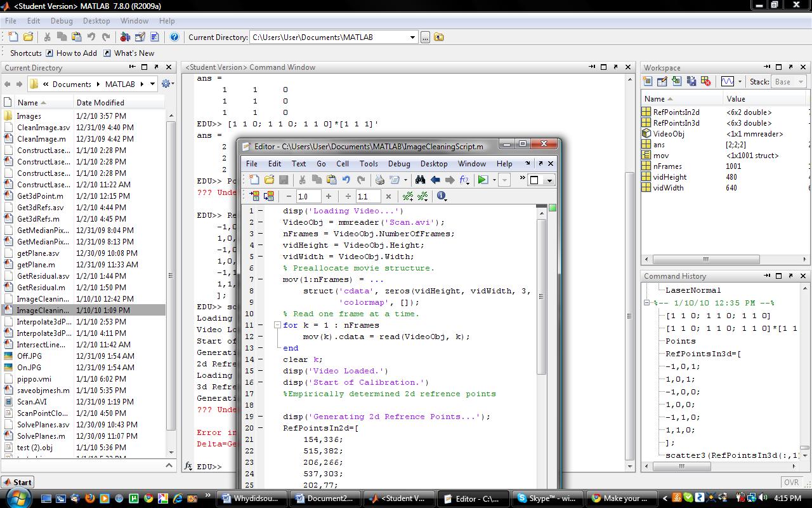Click Import data icon in Workspace toolbar
This screenshot has width=812, height=508.
pyautogui.click(x=676, y=81)
